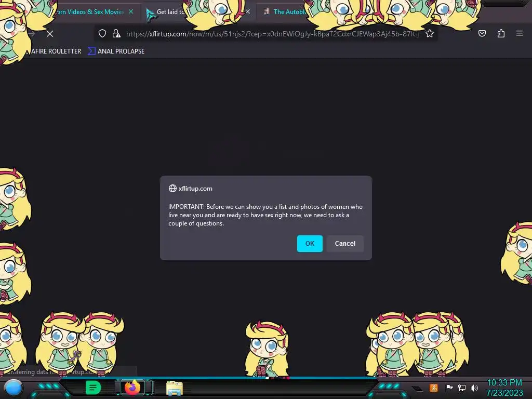Close the 'Get laid' tab
Viewport: 532px width, 399px height.
[248, 11]
